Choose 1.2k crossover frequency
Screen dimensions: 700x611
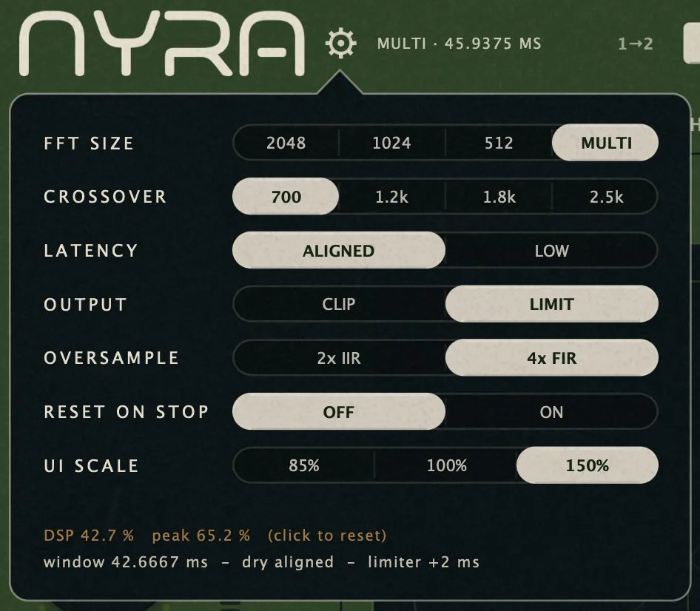pyautogui.click(x=392, y=197)
